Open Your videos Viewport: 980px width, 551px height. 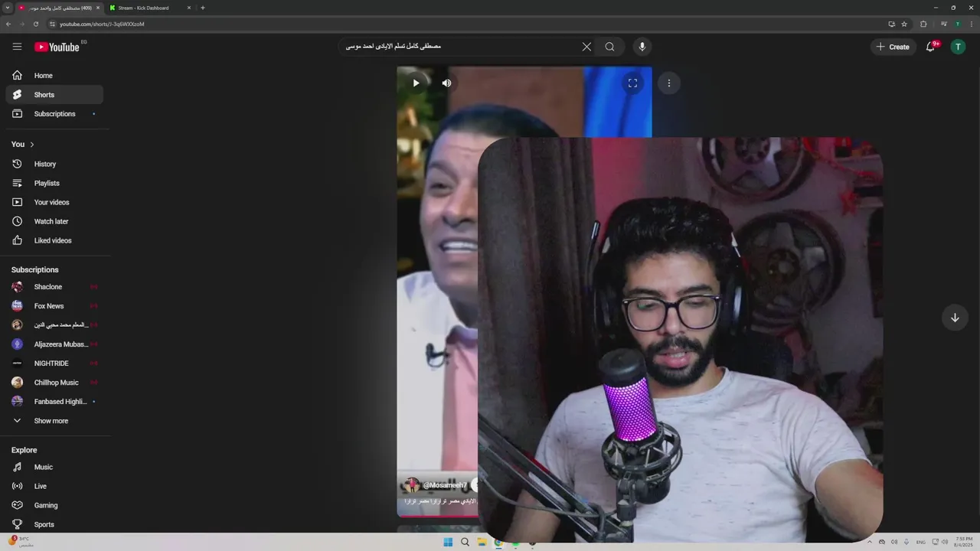pos(54,202)
